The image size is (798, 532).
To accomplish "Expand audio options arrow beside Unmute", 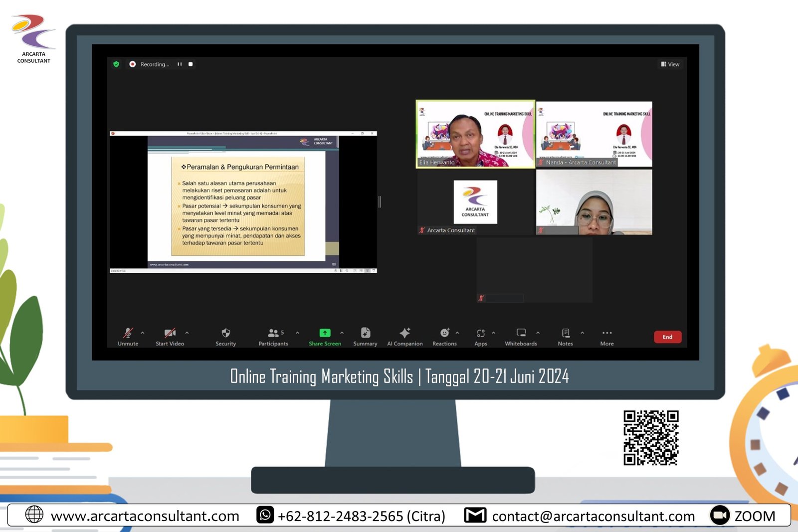I will [143, 333].
